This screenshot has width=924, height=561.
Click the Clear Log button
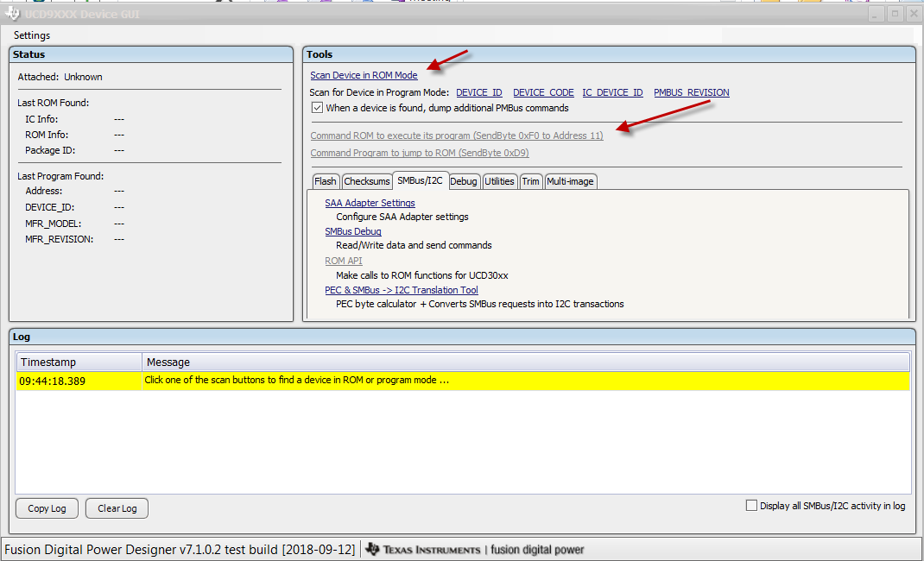point(117,508)
